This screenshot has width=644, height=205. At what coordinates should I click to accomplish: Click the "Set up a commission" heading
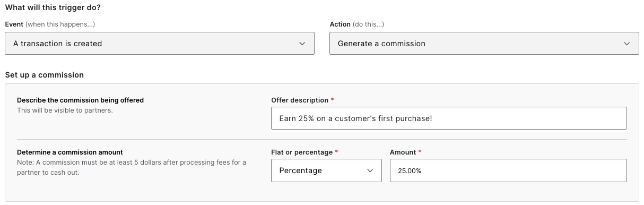tap(45, 75)
